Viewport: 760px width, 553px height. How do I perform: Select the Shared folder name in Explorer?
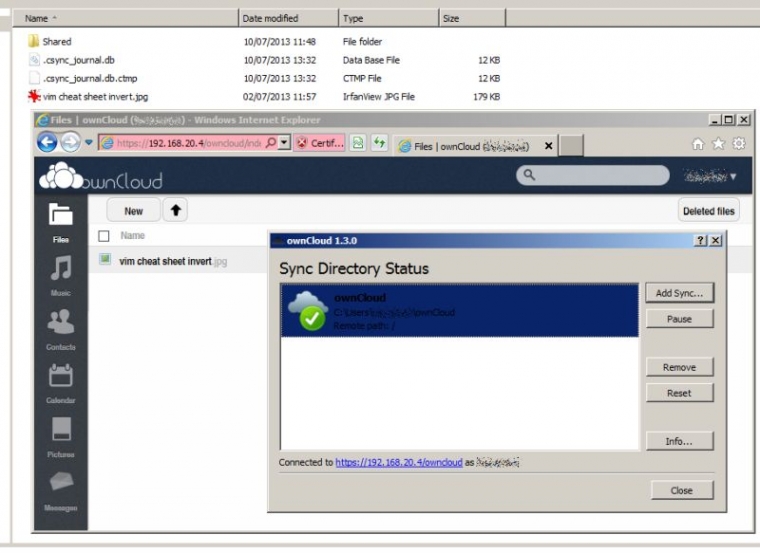tap(57, 42)
